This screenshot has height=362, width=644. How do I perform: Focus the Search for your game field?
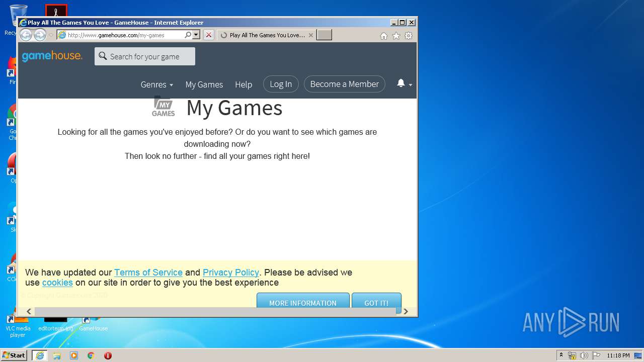[145, 56]
